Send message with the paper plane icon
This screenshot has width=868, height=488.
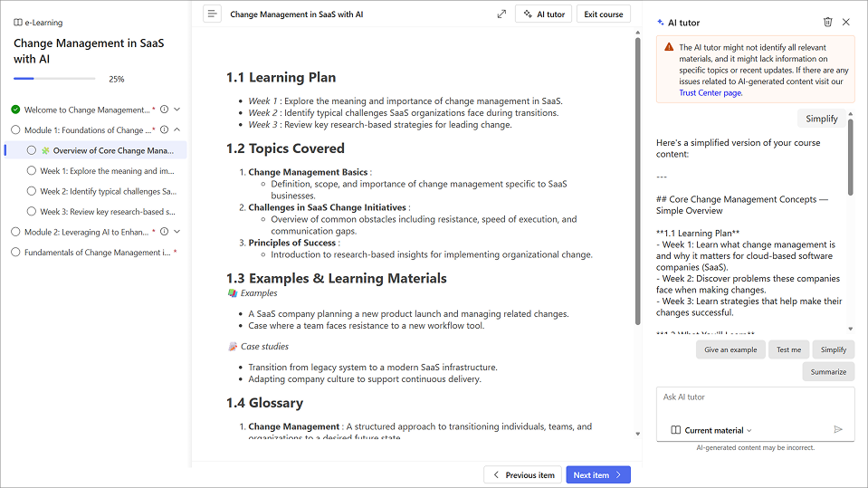838,430
